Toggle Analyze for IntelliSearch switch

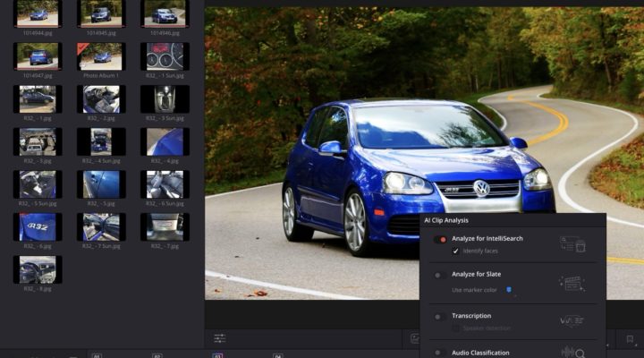click(x=440, y=239)
